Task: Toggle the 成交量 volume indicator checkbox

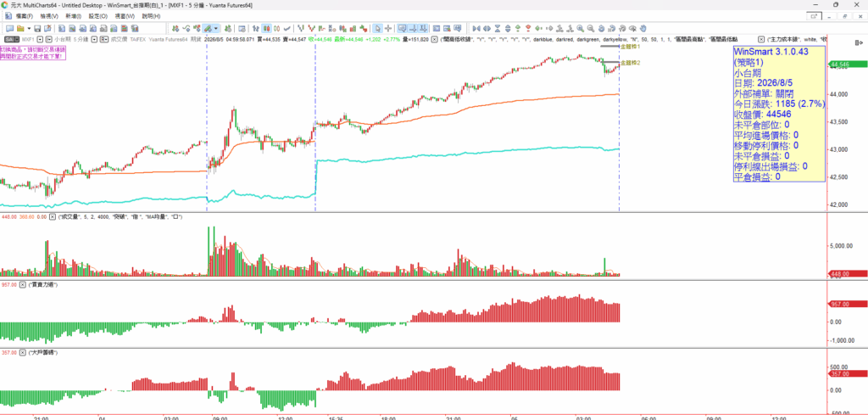Action: tap(53, 217)
